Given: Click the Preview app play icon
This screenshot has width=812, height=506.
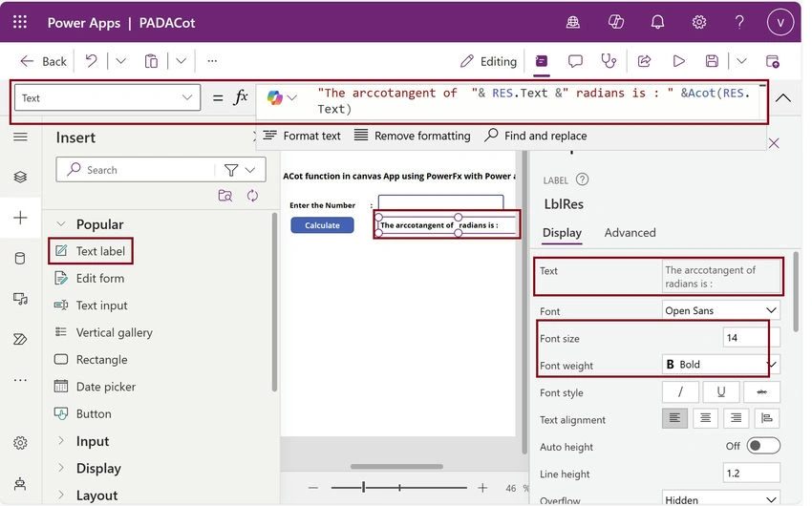Looking at the screenshot, I should click(x=678, y=61).
